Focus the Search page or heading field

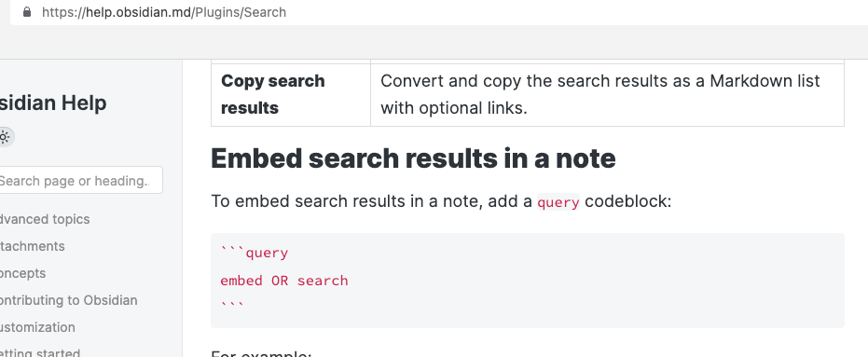[80, 181]
